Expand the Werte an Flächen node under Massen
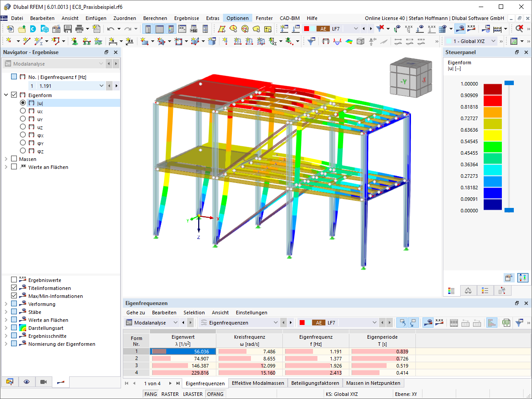 tap(6, 167)
